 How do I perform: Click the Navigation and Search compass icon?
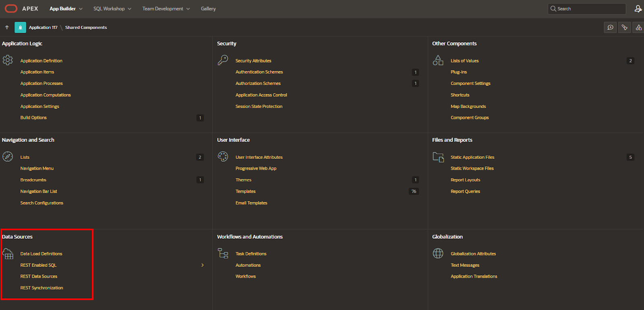pos(8,157)
